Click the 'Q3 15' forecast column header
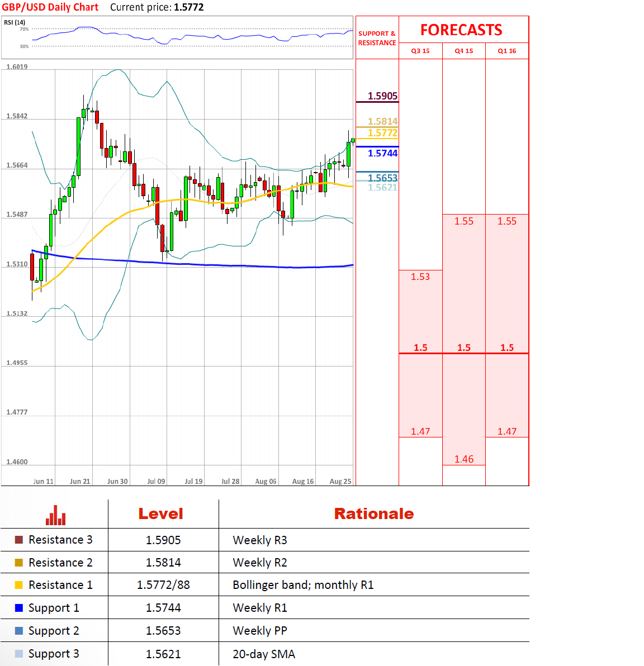644x666 pixels. (x=420, y=51)
